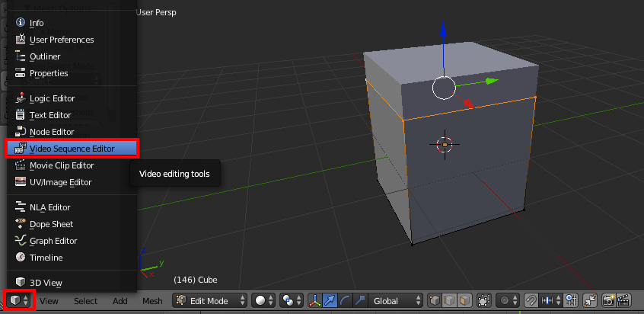Click the 3D cursor on the cube
The height and width of the screenshot is (314, 644).
point(445,144)
